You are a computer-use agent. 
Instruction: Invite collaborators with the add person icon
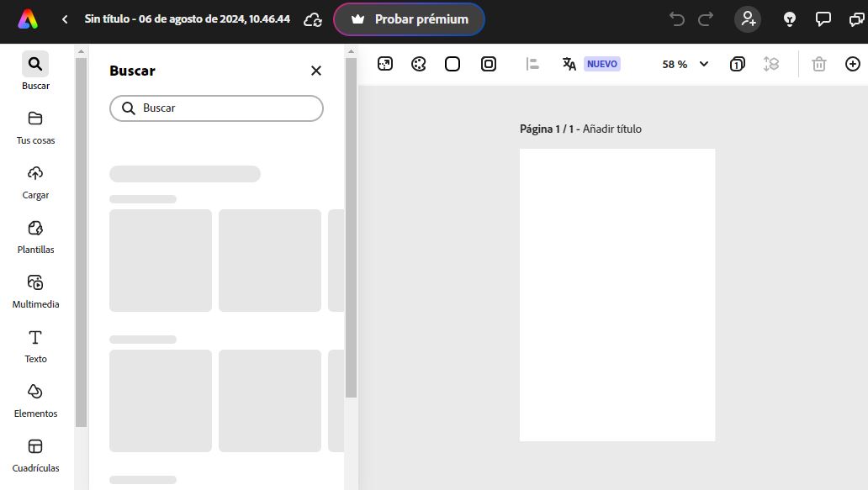(748, 18)
